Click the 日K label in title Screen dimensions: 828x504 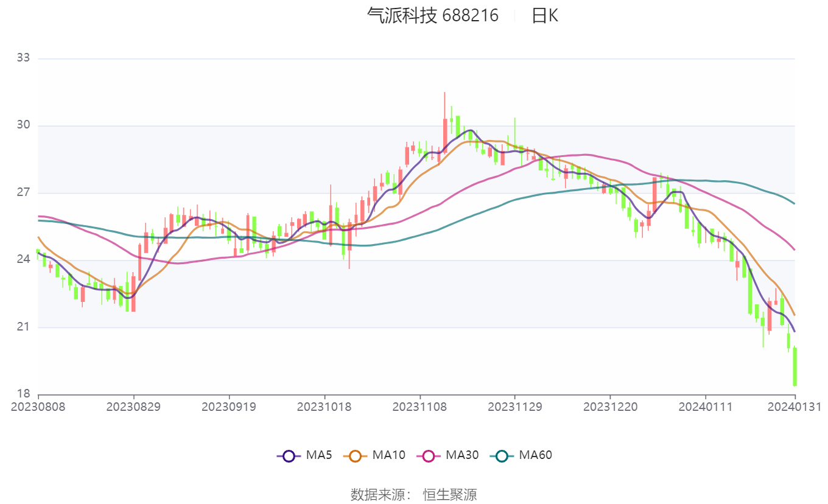pyautogui.click(x=544, y=15)
